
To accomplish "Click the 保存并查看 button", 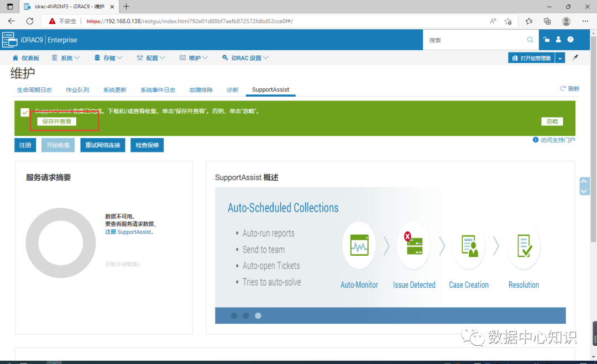I will point(57,122).
